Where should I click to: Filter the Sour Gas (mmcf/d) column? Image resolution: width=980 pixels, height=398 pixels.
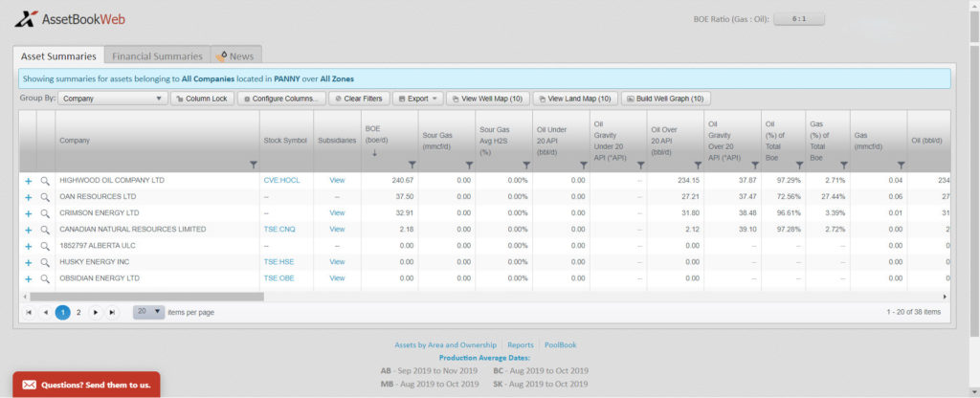[x=469, y=165]
